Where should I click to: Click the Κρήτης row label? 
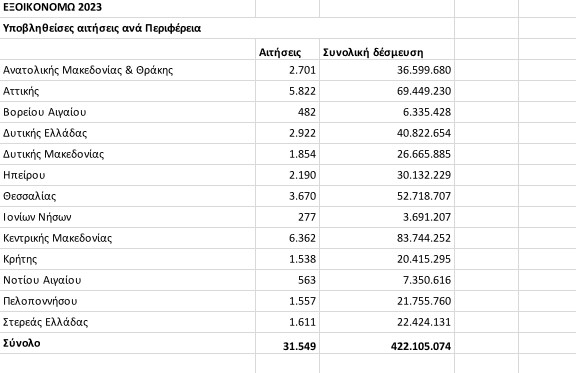point(127,259)
